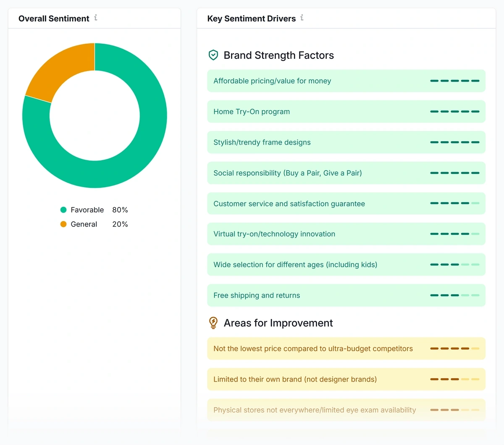
Task: Select the Social responsibility driver row
Action: coord(346,173)
